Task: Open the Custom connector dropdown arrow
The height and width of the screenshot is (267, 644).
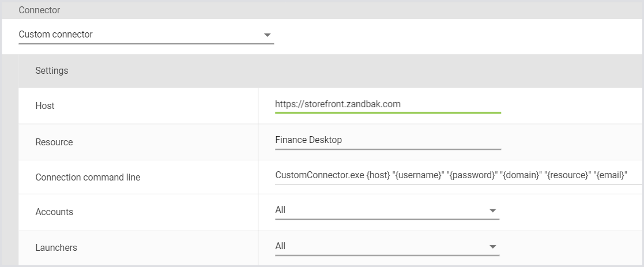Action: (x=267, y=35)
